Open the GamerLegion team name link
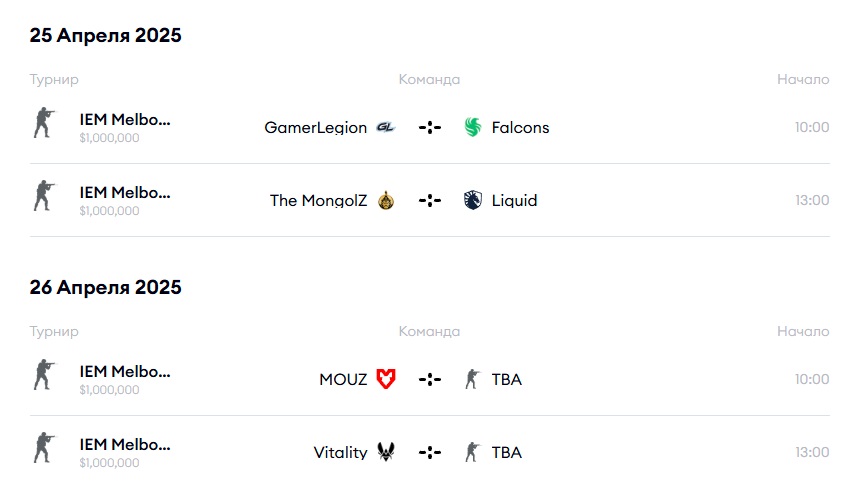Image resolution: width=860 pixels, height=488 pixels. [x=315, y=128]
